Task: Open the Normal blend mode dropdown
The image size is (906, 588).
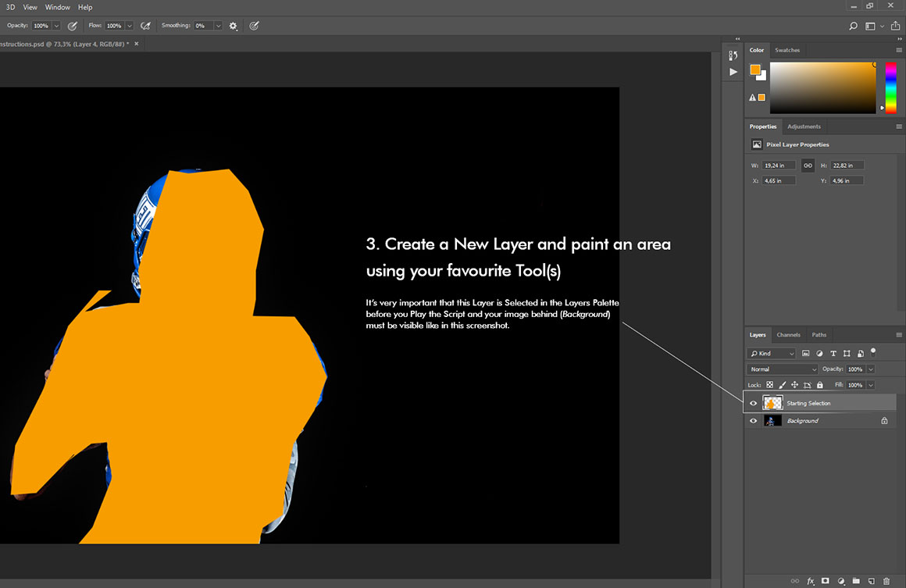Action: [783, 369]
